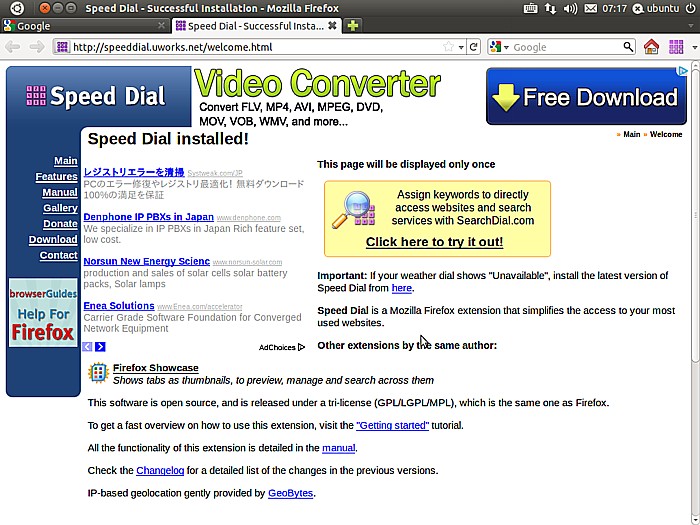
Task: Click the Main breadcrumb link
Action: 631,134
